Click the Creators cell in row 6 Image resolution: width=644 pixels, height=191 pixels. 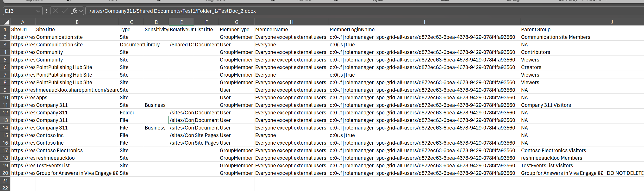(x=582, y=67)
